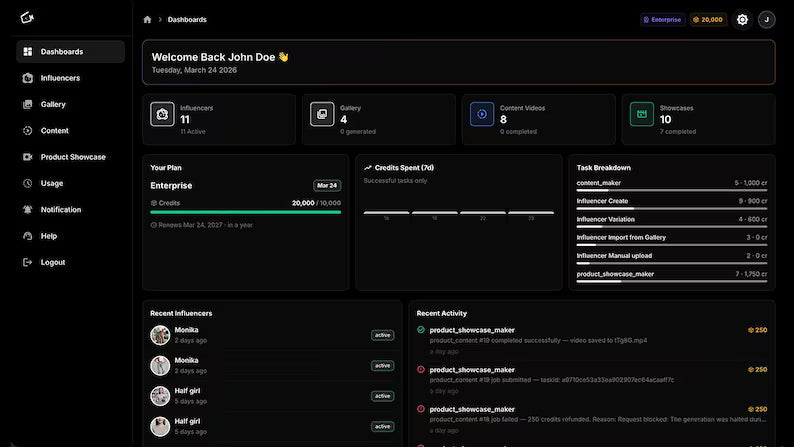Click the Notification bell icon
Viewport: 794px width, 447px height.
click(28, 210)
